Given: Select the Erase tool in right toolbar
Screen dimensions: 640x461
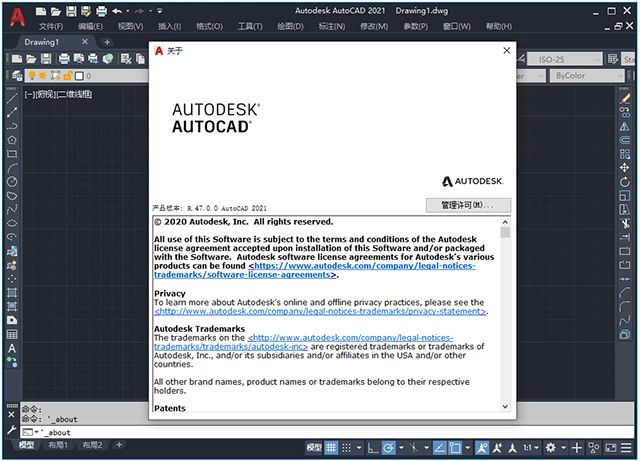Looking at the screenshot, I should click(x=624, y=98).
